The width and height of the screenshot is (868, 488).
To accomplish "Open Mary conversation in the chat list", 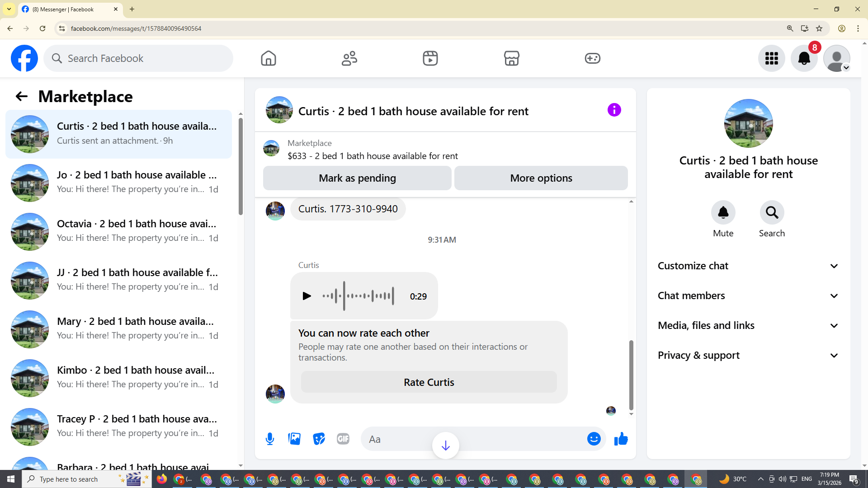I will tap(118, 329).
